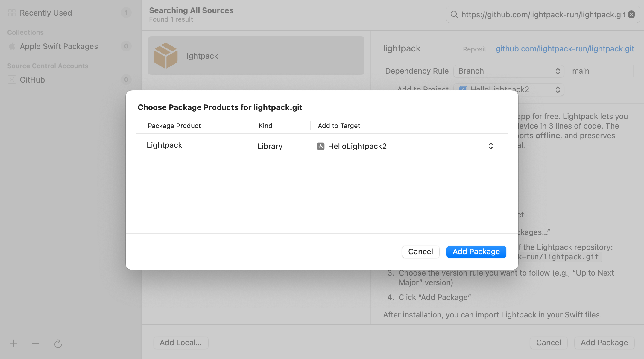Click Add Package in the background window
Image resolution: width=644 pixels, height=359 pixels.
click(604, 343)
